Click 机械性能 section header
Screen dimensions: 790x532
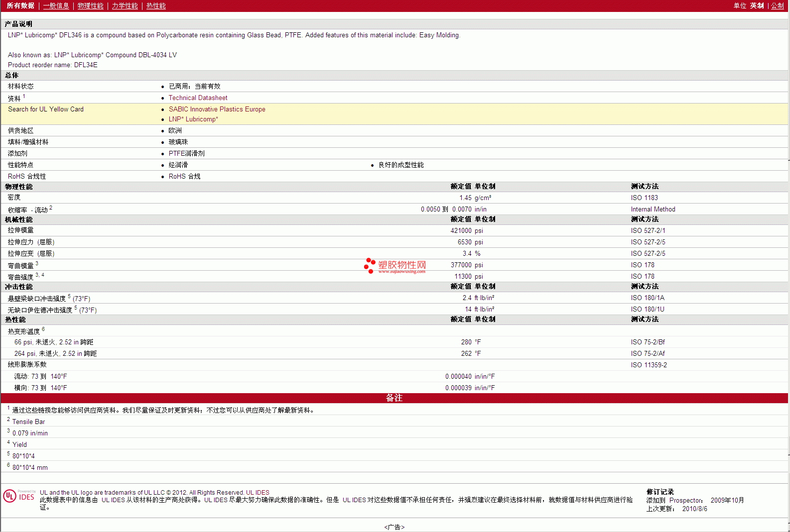(x=18, y=220)
